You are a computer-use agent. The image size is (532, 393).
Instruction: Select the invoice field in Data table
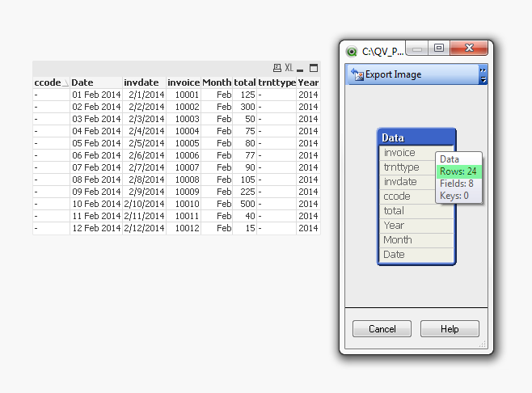407,153
